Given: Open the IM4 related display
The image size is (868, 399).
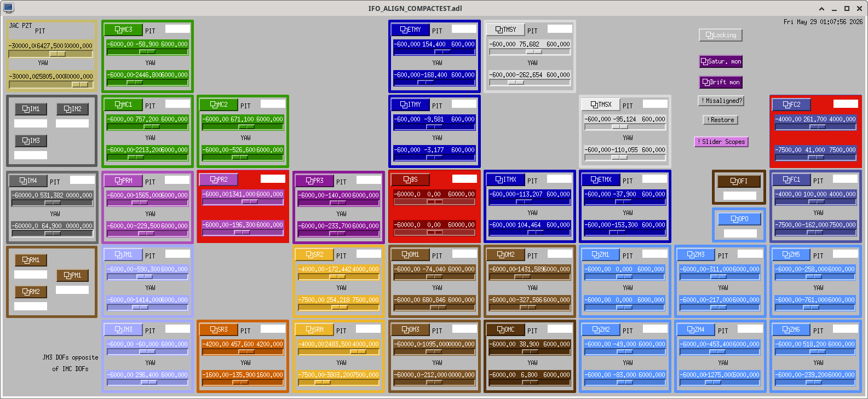Looking at the screenshot, I should pos(28,181).
